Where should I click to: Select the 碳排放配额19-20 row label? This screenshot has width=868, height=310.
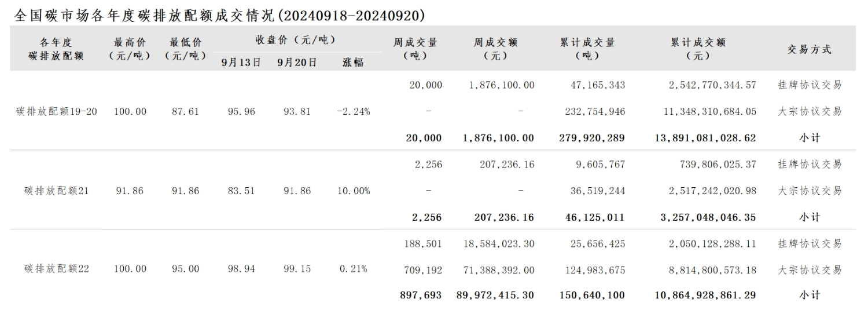[x=56, y=111]
